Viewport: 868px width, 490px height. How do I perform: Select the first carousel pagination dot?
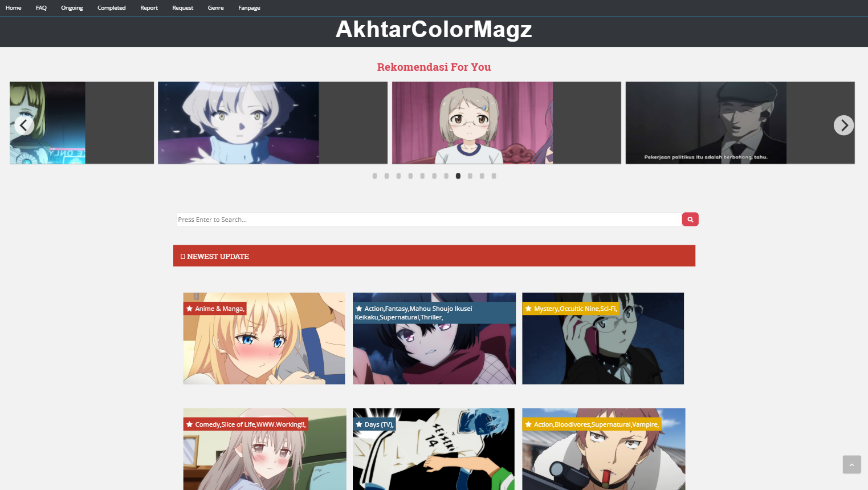point(374,176)
